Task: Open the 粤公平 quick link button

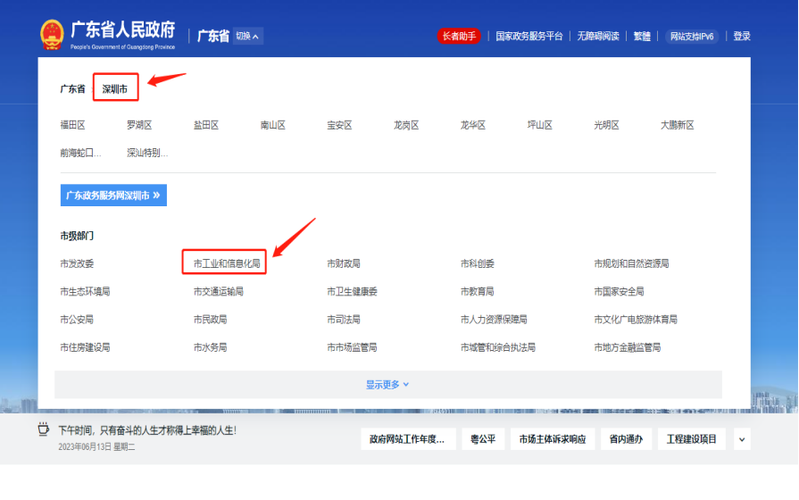Action: click(x=482, y=439)
